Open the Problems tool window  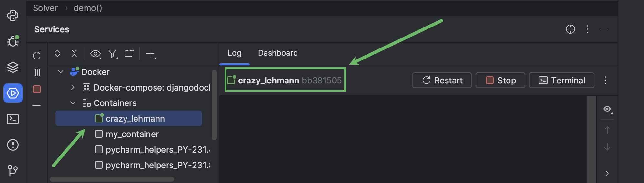click(13, 145)
